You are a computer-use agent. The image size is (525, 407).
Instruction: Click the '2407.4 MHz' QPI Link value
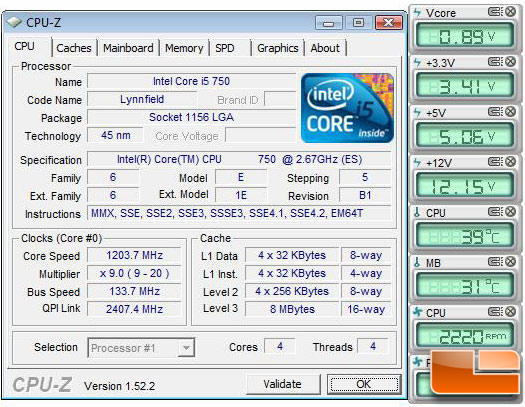[134, 309]
